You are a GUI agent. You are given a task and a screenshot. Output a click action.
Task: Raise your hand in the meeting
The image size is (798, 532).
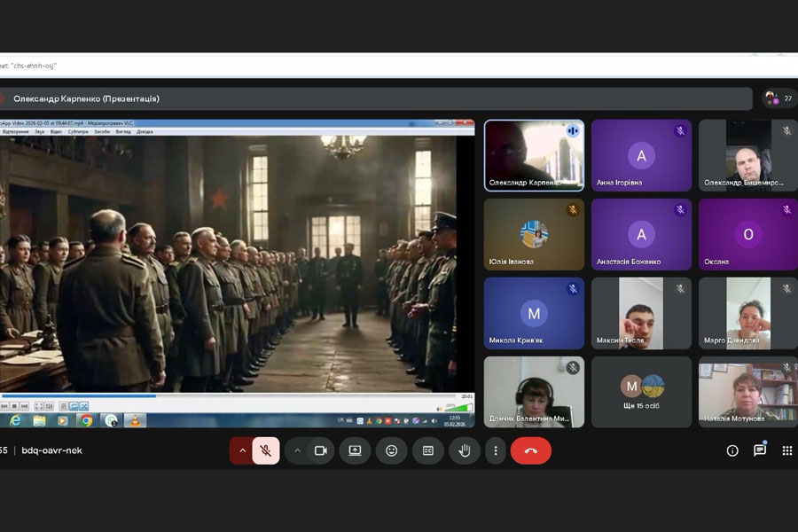pos(464,450)
